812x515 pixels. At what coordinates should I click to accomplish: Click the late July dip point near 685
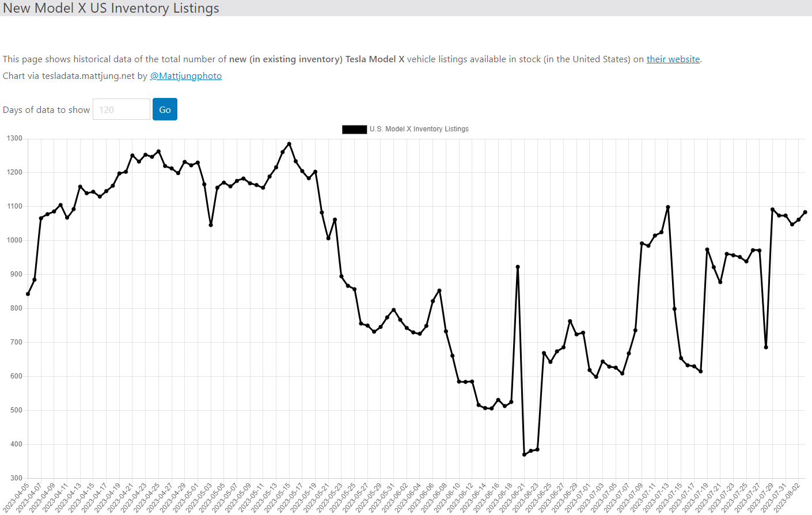[x=766, y=347]
